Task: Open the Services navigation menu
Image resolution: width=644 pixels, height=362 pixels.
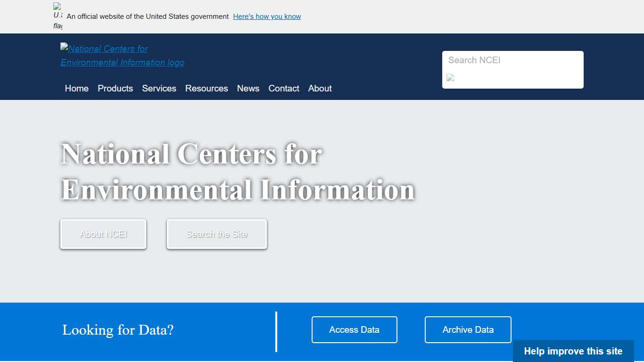Action: (159, 88)
